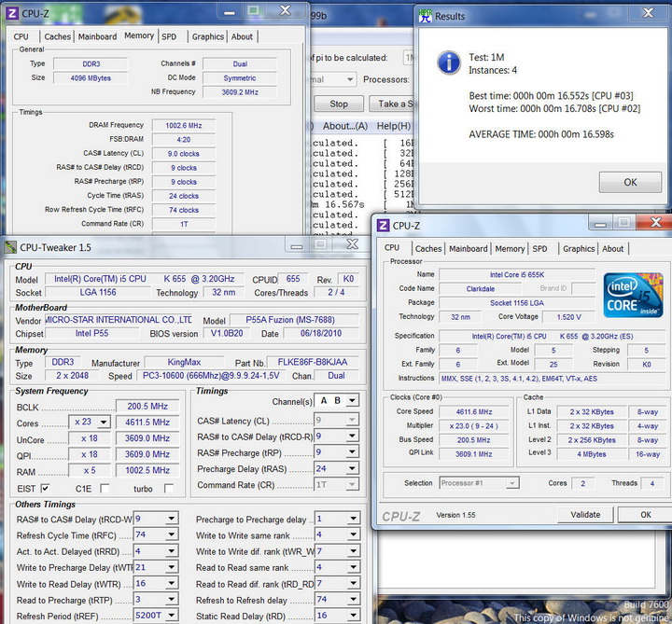Viewport: 672px width, 624px height.
Task: Switch to the SPD tab in the top-left CPU-Z window
Action: (x=169, y=36)
